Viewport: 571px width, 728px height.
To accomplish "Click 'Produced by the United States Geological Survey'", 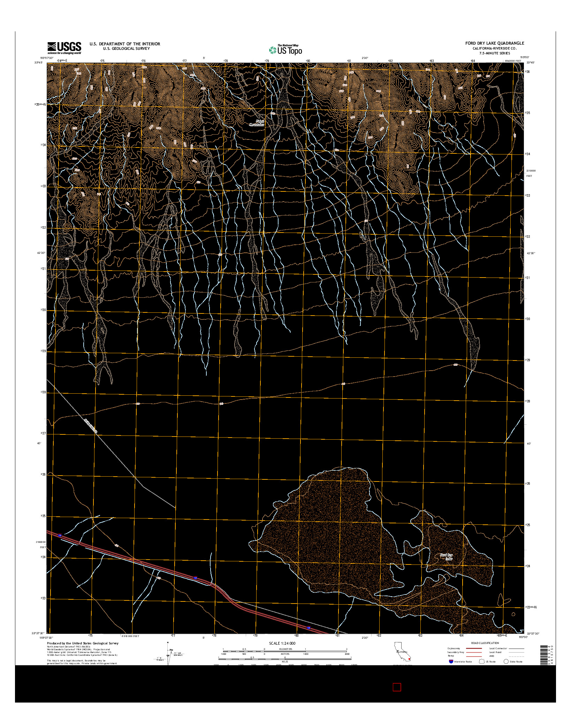I will [x=83, y=643].
